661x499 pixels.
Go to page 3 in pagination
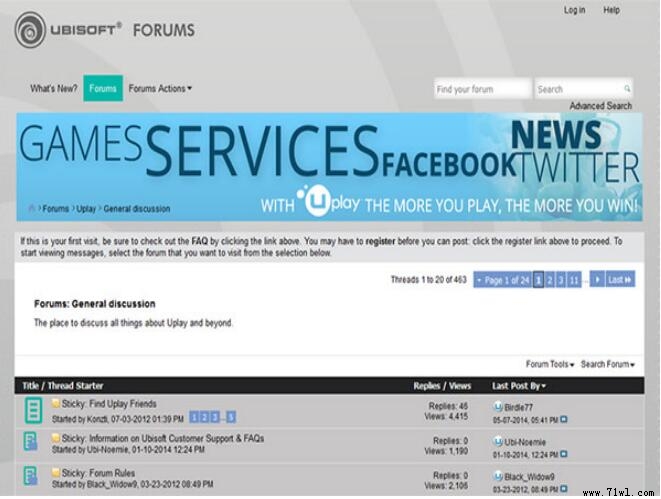click(x=561, y=280)
